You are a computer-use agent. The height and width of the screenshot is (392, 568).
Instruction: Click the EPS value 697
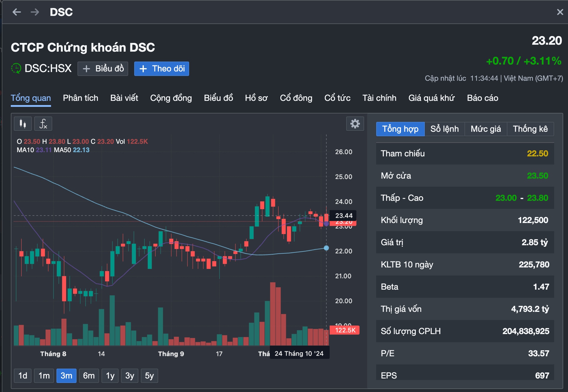pos(542,375)
